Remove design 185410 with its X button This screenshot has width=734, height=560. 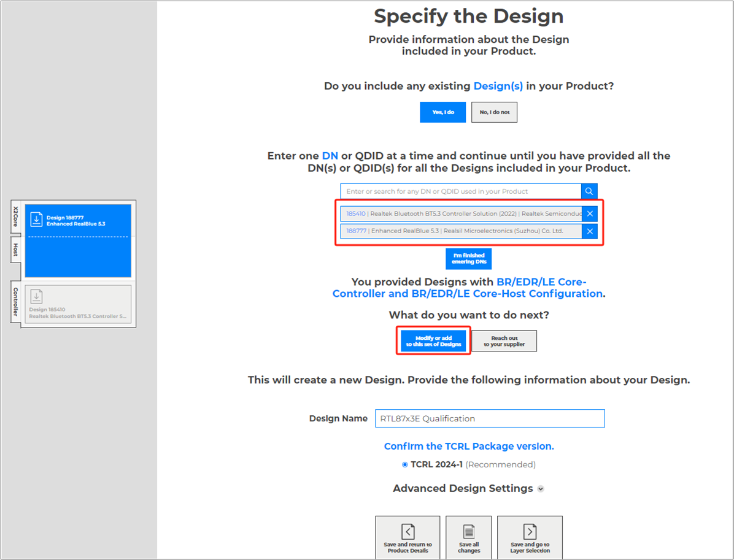tap(590, 214)
